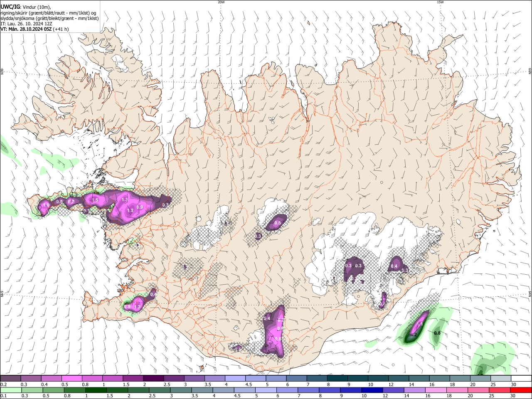
Task: Pick dark grey-purple 0.2 swatch on snow scale
Action: coord(10,379)
